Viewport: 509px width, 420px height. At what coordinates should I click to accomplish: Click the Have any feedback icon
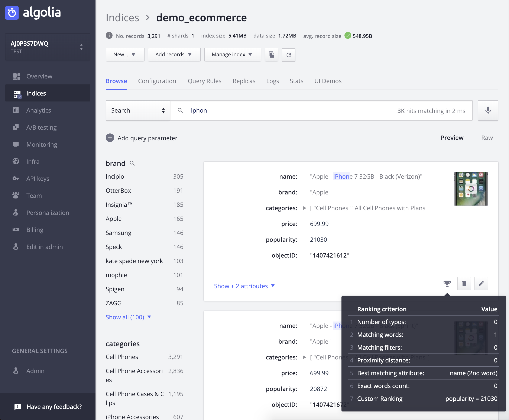[x=18, y=407]
